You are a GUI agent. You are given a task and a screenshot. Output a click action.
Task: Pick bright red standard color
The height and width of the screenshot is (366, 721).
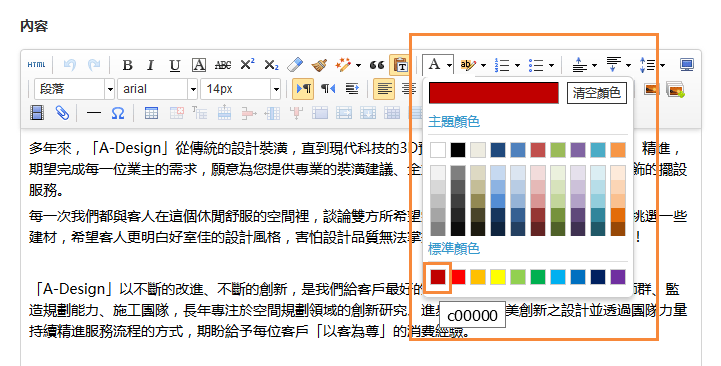(x=458, y=277)
